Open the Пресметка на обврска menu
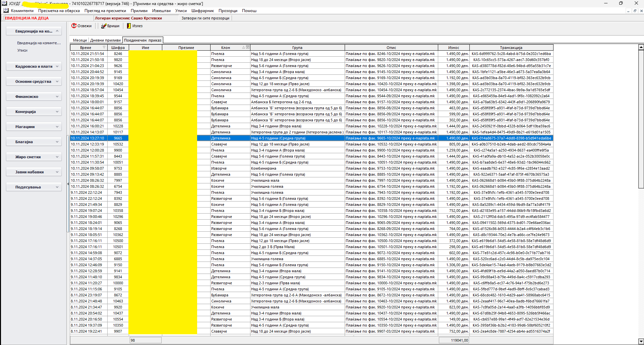 pos(59,11)
